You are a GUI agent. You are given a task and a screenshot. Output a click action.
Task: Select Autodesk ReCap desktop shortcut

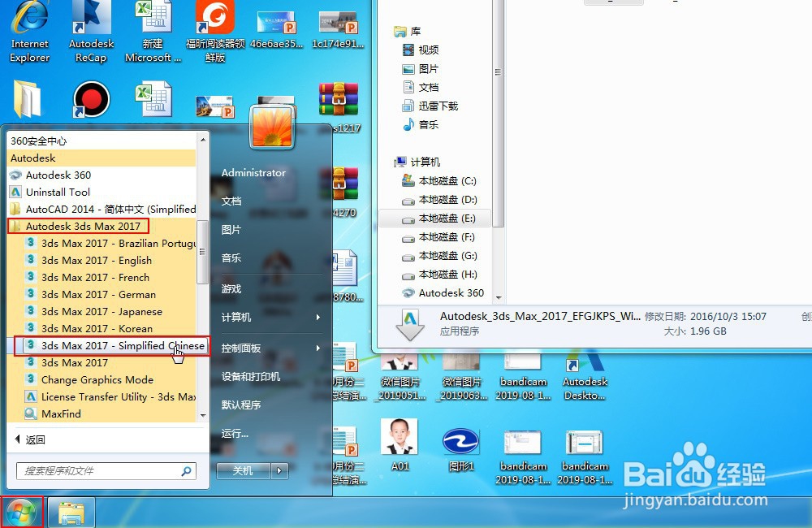point(91,32)
